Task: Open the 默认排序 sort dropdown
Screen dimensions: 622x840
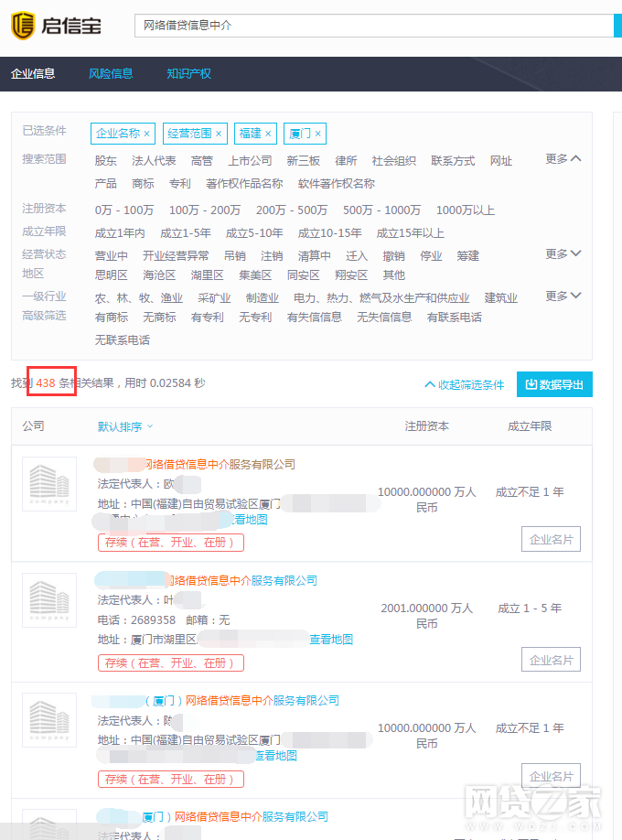Action: pyautogui.click(x=125, y=426)
